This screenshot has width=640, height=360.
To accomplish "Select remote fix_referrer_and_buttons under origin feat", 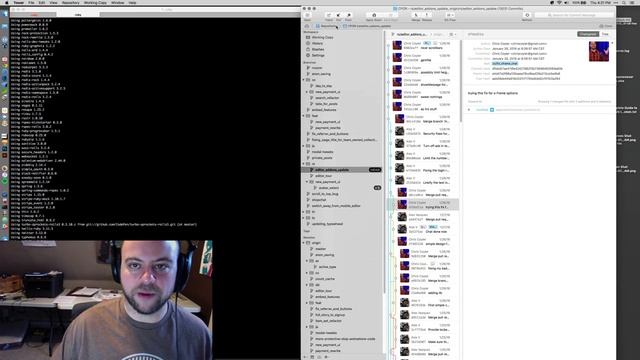I will tap(333, 309).
